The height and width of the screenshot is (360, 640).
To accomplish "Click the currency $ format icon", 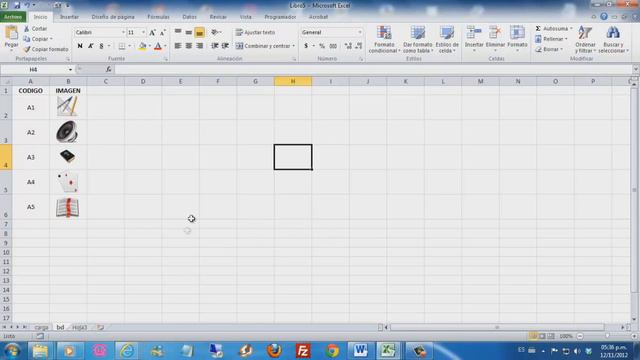I will (x=306, y=46).
